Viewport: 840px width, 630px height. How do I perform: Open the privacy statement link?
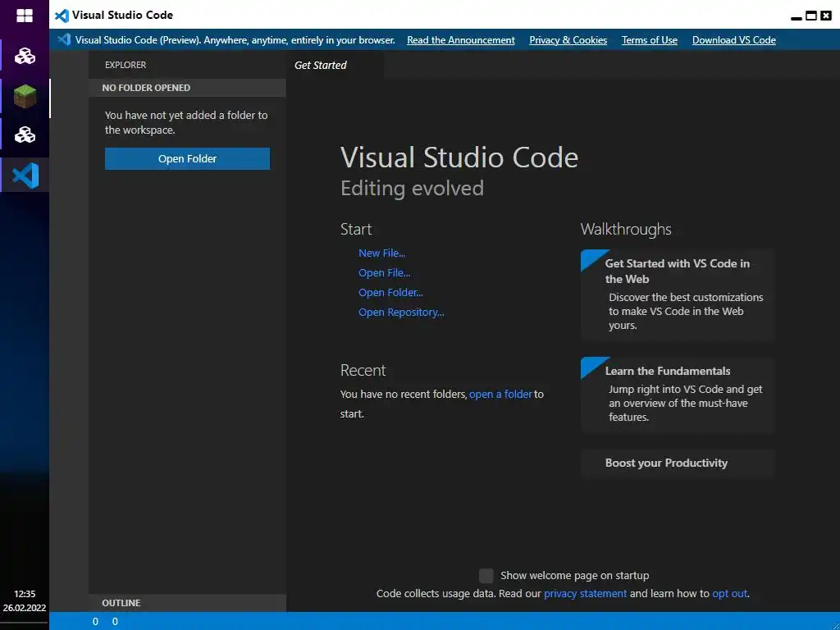(x=585, y=594)
